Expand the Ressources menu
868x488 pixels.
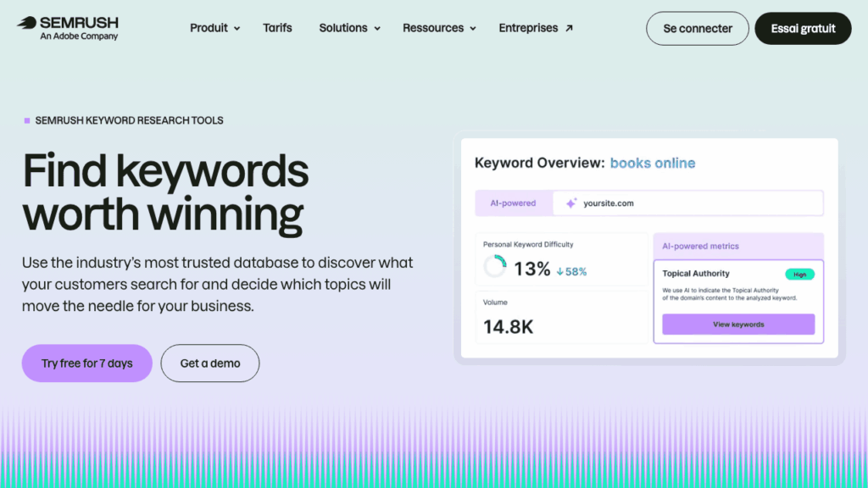pyautogui.click(x=439, y=28)
